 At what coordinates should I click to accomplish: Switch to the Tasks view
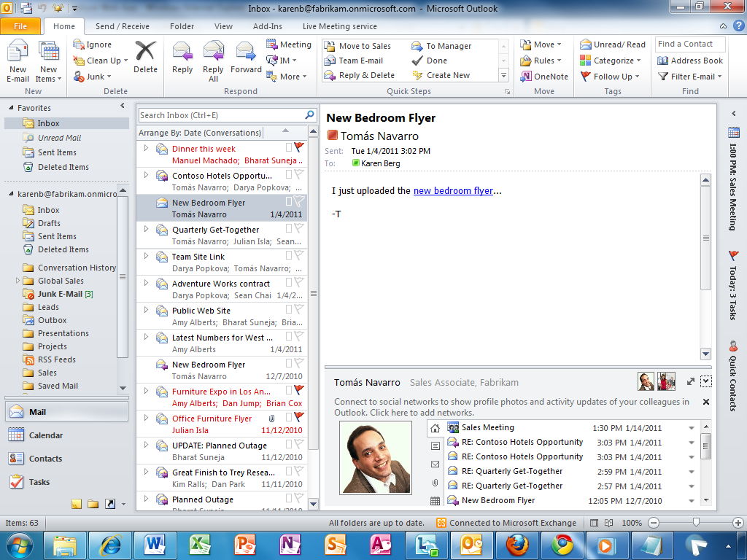(66, 482)
